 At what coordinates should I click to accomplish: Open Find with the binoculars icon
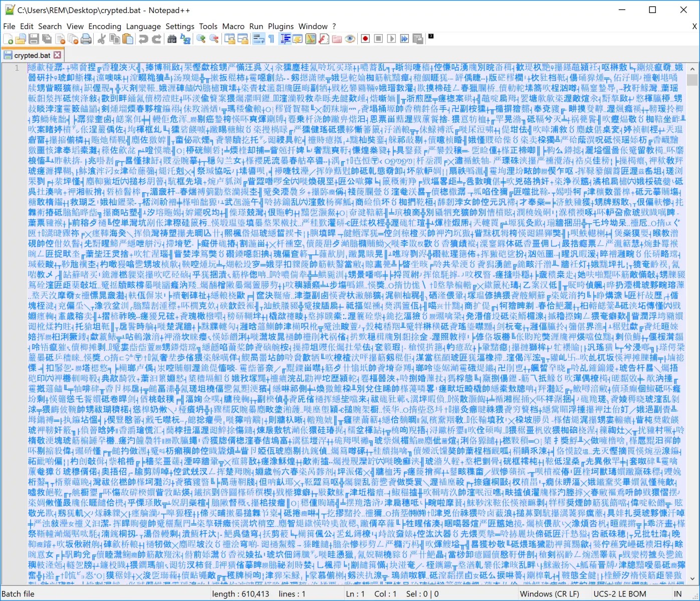pos(172,39)
